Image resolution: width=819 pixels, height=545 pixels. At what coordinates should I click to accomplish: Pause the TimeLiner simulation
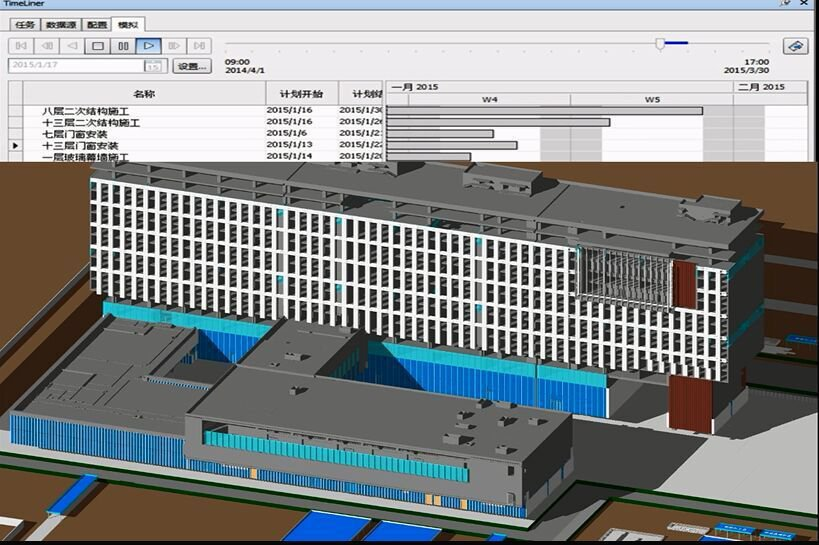point(123,46)
